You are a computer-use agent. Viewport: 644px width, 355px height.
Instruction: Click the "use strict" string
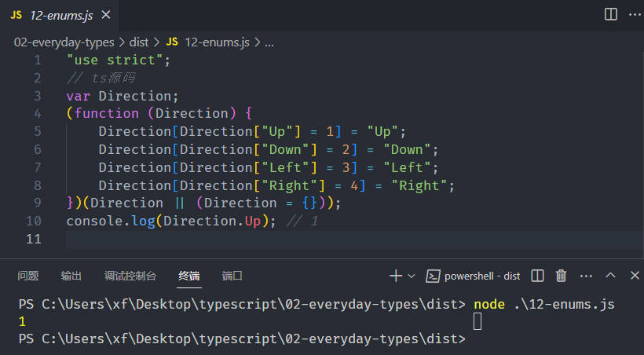click(115, 60)
